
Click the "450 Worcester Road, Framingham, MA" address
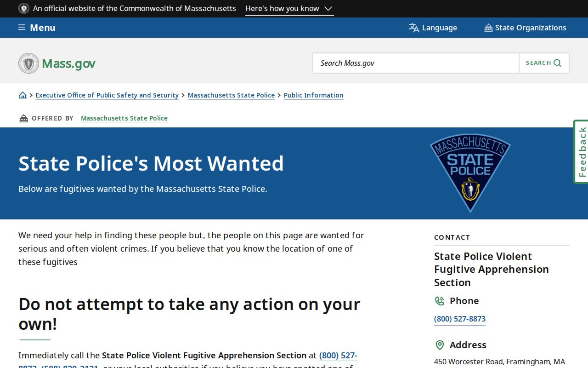click(x=499, y=362)
